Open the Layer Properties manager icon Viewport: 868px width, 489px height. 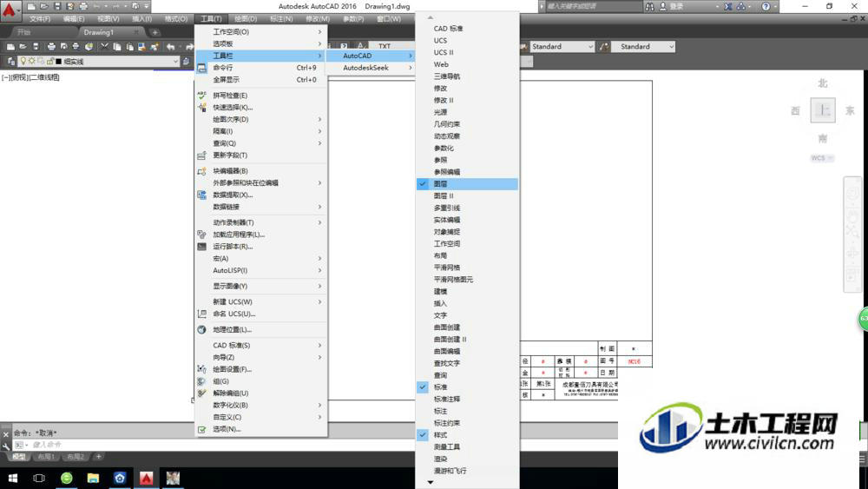click(x=11, y=62)
